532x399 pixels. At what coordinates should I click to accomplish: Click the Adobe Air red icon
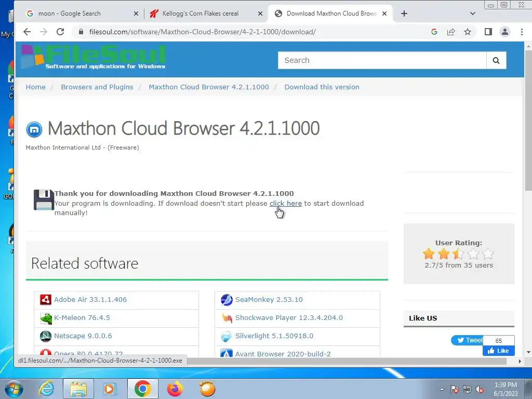click(46, 300)
